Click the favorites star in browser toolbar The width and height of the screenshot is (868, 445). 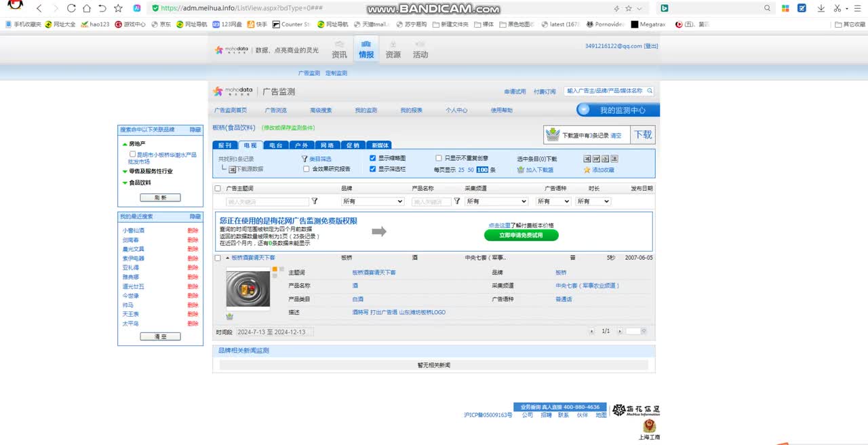point(118,8)
